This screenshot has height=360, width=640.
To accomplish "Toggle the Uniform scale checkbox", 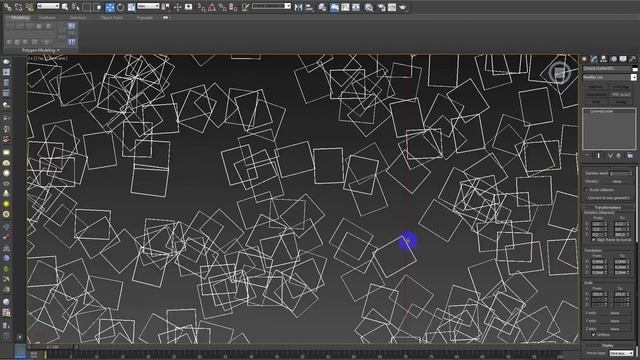I will tap(593, 334).
